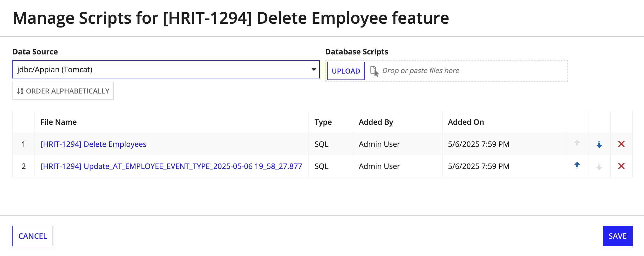The height and width of the screenshot is (256, 644).
Task: Remove the Update_AT_EMPLOYEE_EVENT_TYPE script
Action: [x=621, y=166]
